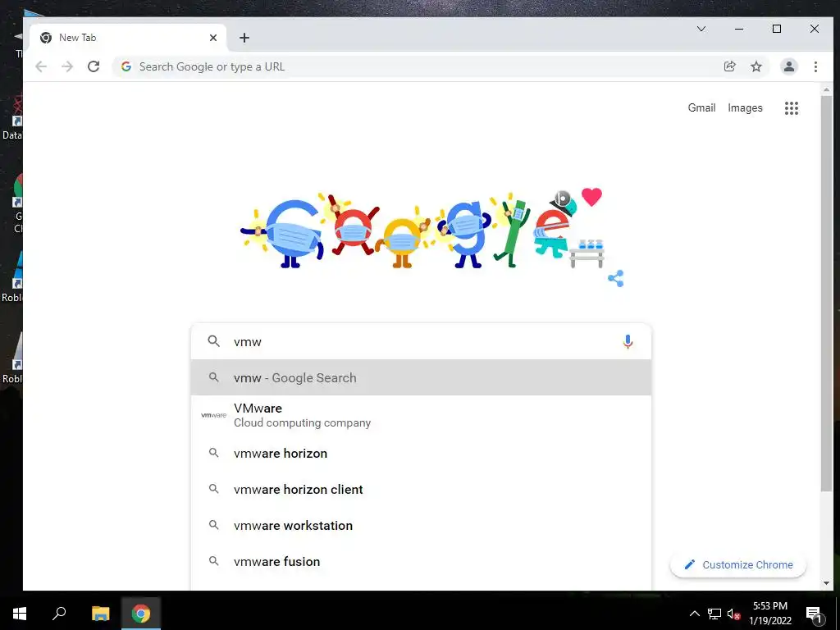
Task: Bookmark this tab with the star icon
Action: coord(756,66)
